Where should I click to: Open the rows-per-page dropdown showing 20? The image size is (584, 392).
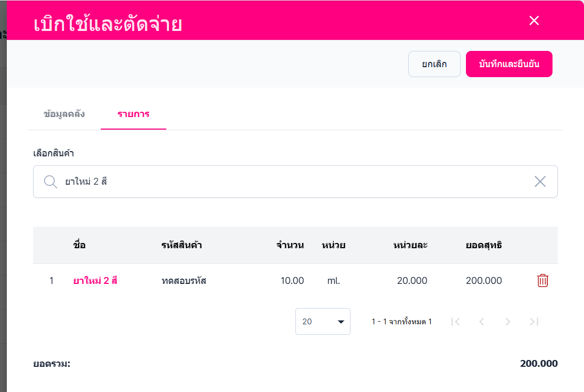pos(323,321)
